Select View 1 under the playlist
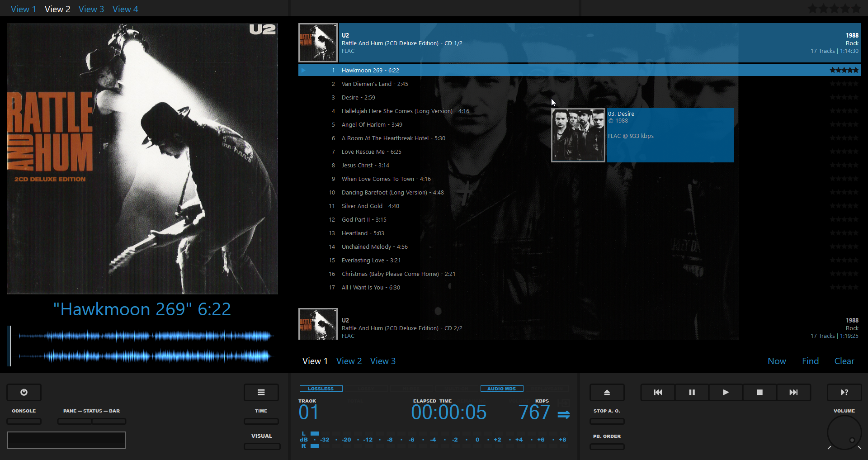 click(x=315, y=361)
